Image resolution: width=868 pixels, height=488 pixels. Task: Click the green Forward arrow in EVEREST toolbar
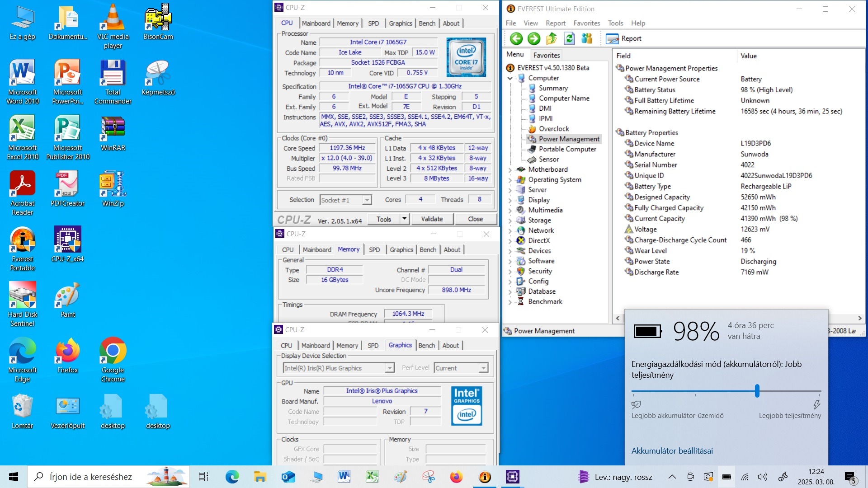pyautogui.click(x=534, y=39)
